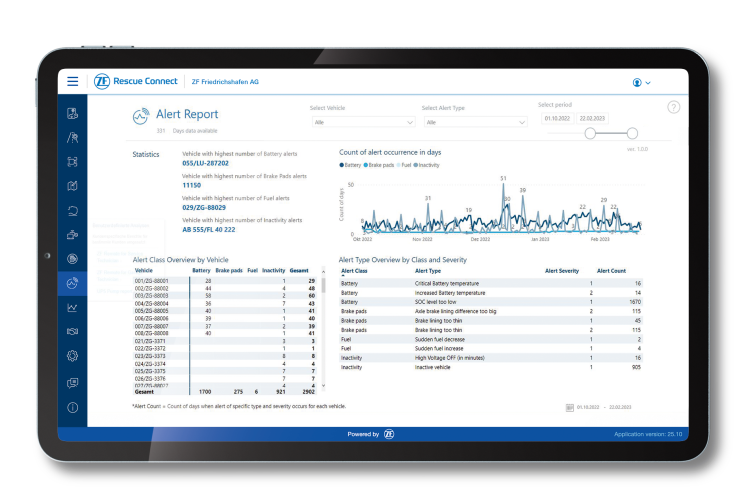Open the topmost sidebar document icon
The image size is (748, 499).
[72, 113]
